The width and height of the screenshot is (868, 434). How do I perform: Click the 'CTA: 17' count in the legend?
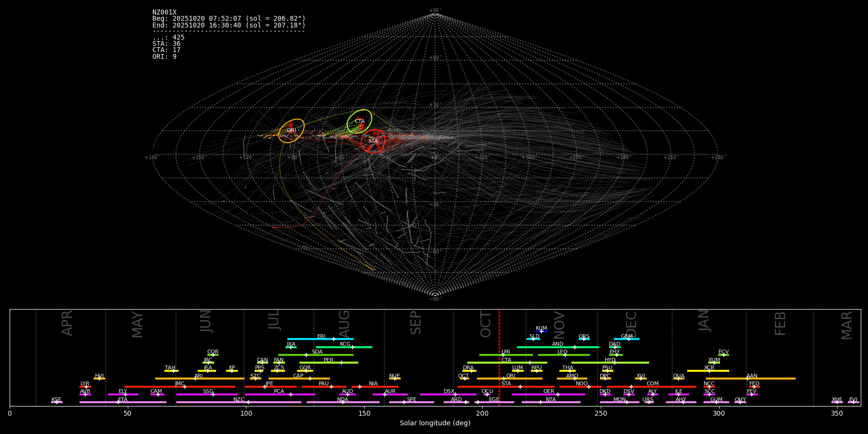point(166,50)
